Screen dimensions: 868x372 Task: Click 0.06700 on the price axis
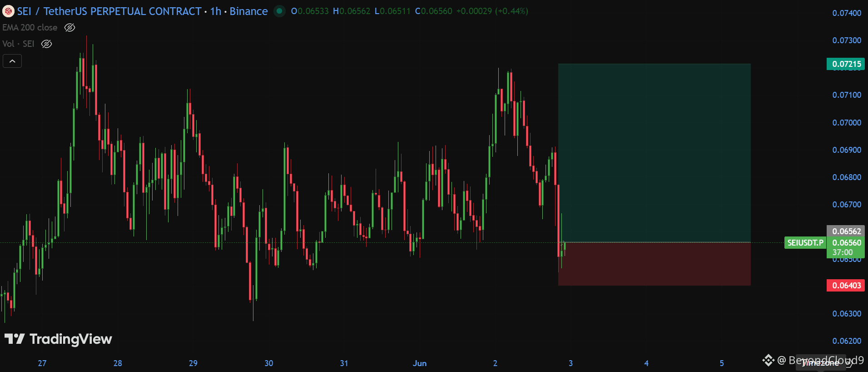(x=847, y=205)
